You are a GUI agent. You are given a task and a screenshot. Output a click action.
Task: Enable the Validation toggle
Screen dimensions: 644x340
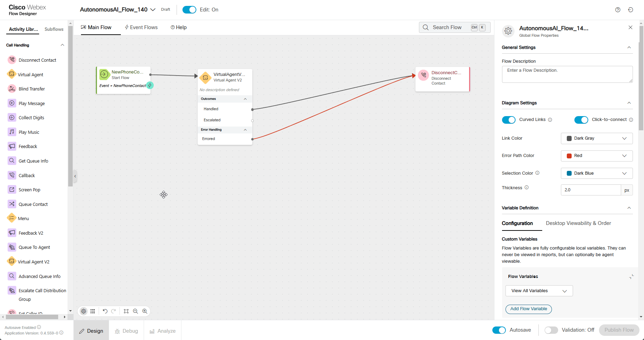551,330
